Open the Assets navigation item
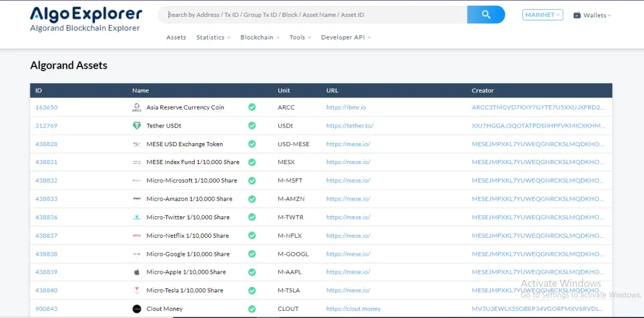644x318 pixels. [x=176, y=37]
